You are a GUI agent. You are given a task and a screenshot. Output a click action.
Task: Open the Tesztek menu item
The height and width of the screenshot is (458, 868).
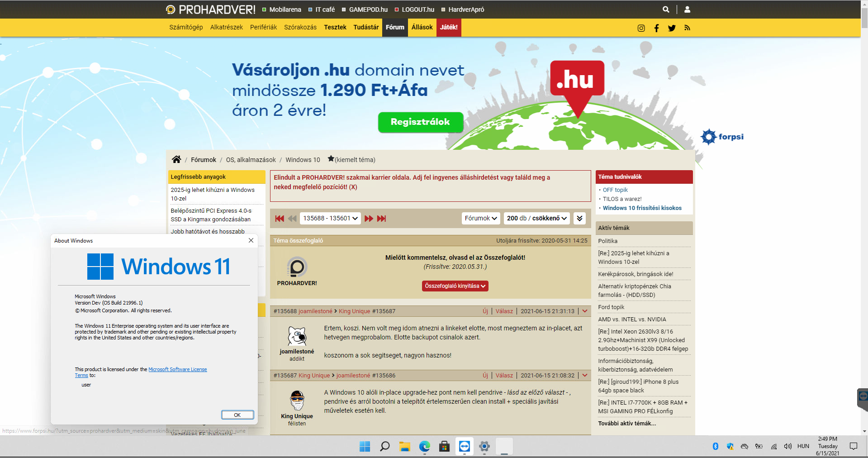335,27
